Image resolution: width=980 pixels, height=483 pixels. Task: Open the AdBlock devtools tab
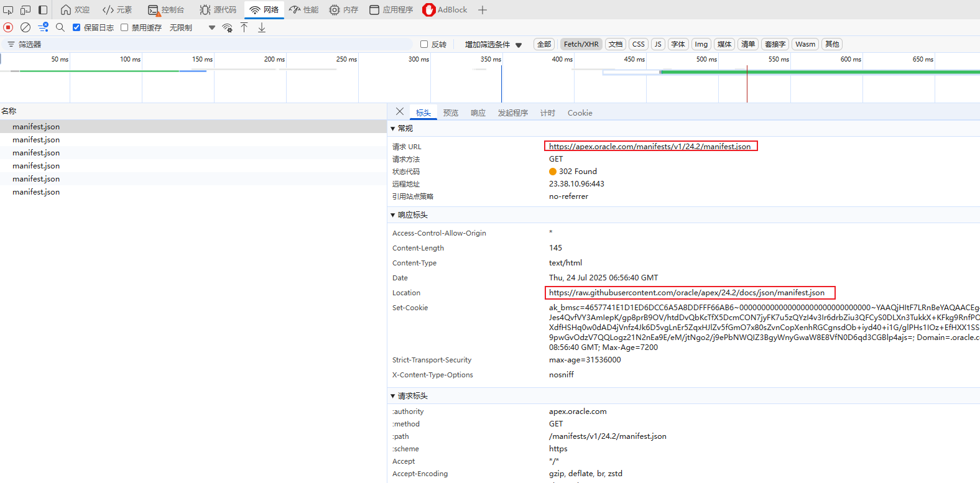445,10
